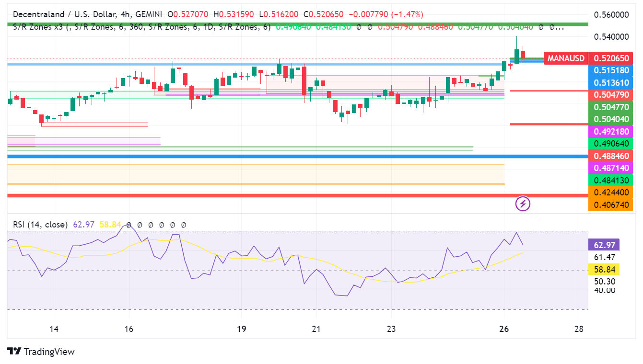Screen dimensions: 643x364
Task: Click the red price label 0.488460
Action: click(x=611, y=156)
